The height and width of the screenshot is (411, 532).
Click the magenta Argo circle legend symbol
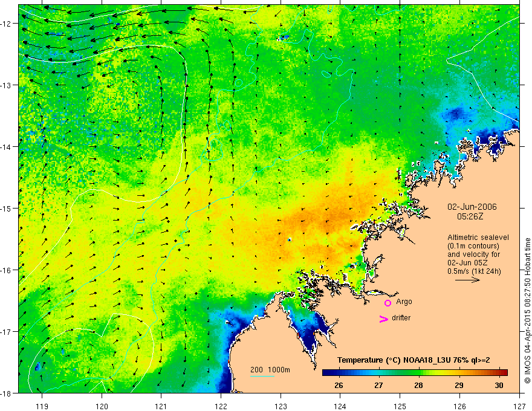(388, 303)
